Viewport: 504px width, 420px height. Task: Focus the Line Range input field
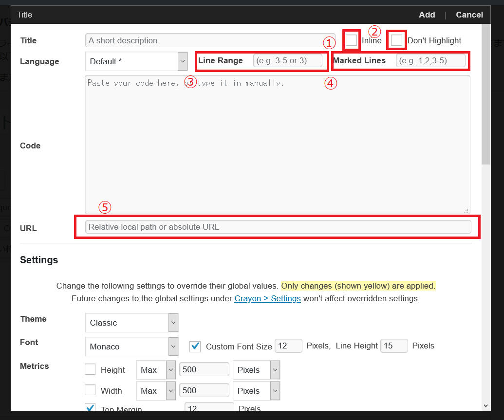[288, 61]
